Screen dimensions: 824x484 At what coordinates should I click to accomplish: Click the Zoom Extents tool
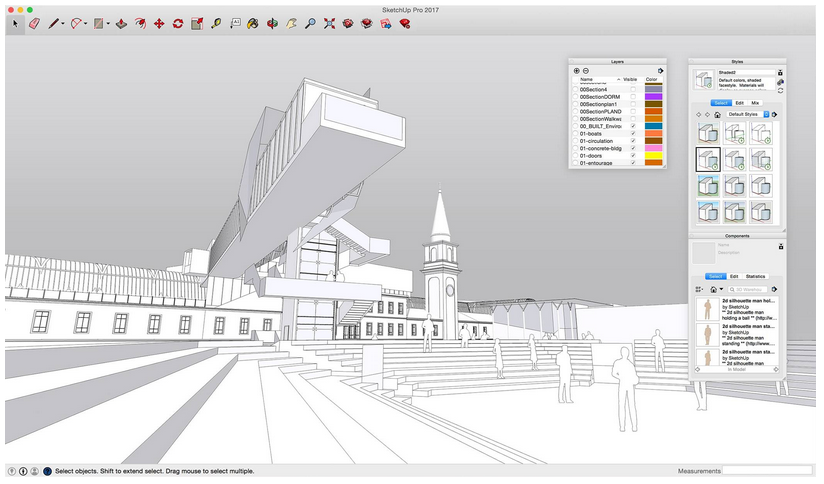329,24
